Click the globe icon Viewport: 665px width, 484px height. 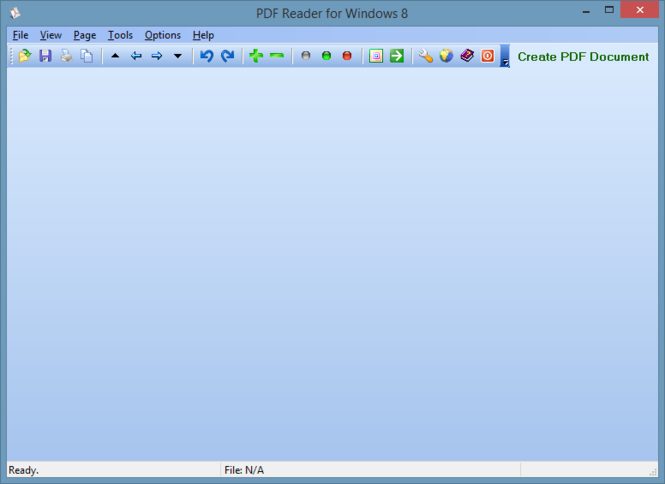coord(446,56)
